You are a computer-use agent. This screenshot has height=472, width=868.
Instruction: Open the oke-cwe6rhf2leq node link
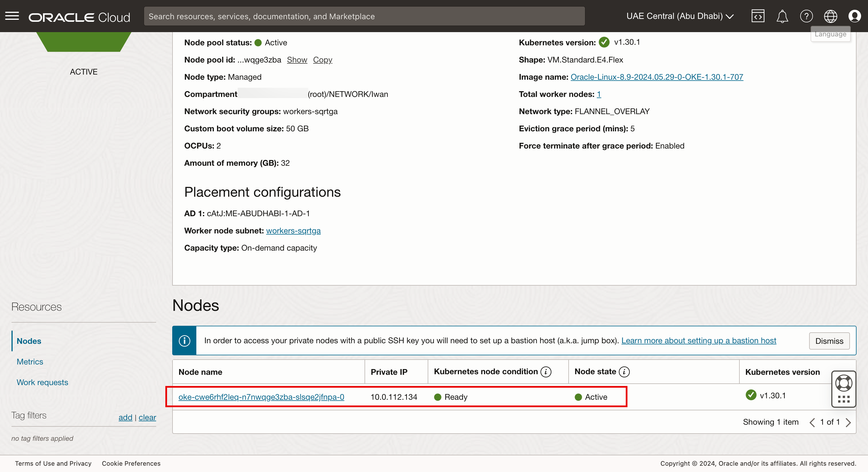(261, 397)
